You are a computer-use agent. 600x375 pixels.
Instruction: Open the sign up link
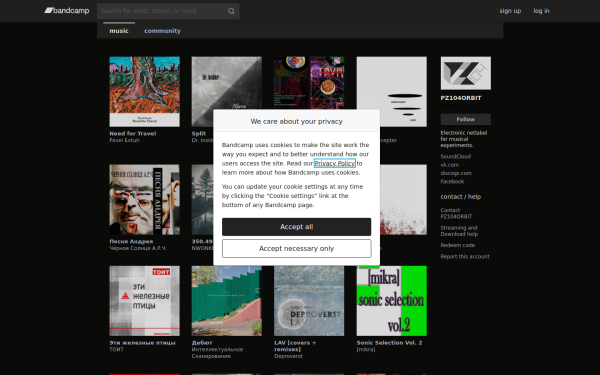coord(510,11)
